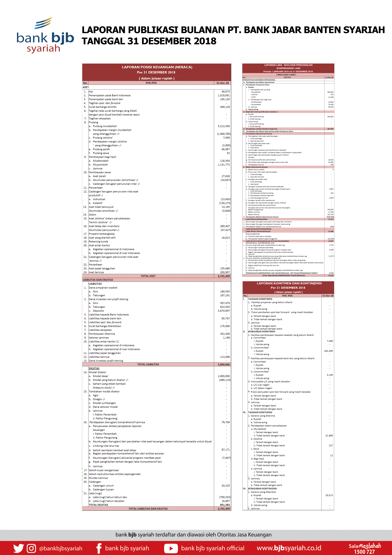The width and height of the screenshot is (392, 555).
Task: Open the @bankbjbsyariah handle text
Action: (61, 549)
